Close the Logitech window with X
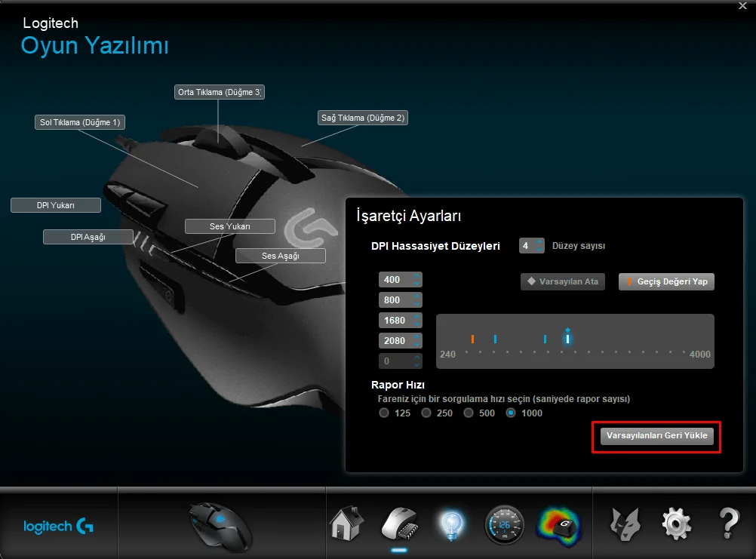 [742, 6]
